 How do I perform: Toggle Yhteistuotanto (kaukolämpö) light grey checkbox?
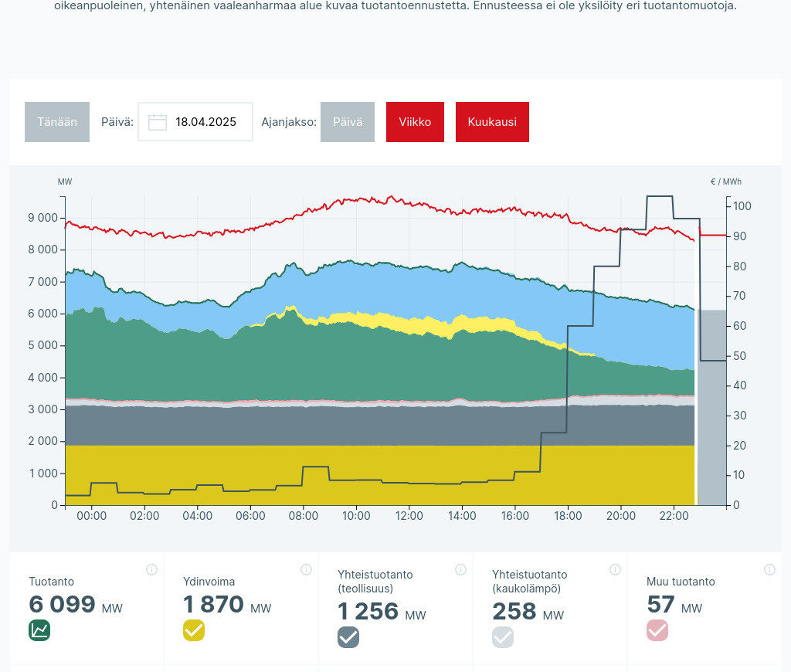click(503, 637)
